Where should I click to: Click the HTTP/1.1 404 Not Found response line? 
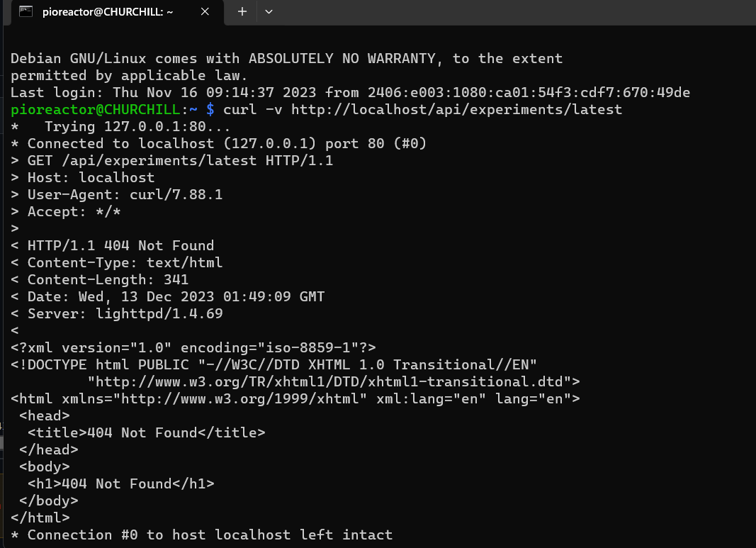[113, 245]
